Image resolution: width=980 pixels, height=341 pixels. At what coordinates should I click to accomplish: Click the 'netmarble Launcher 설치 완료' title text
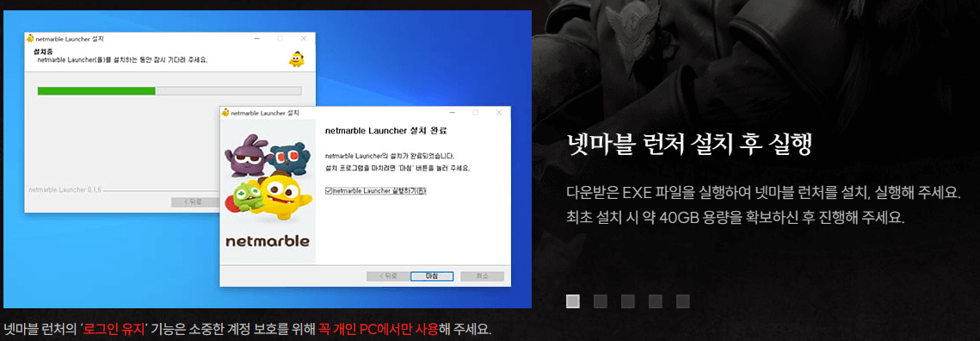tap(387, 132)
